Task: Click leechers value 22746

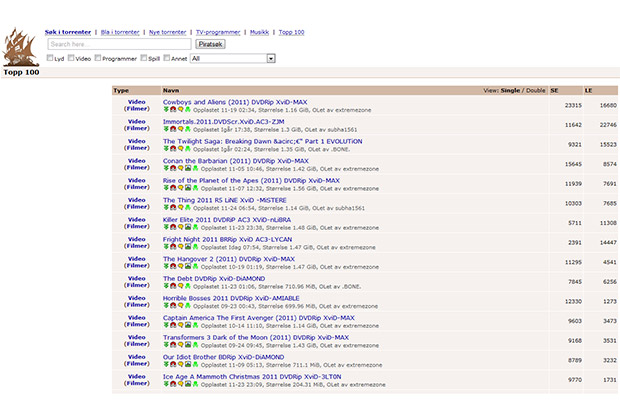Action: 608,125
